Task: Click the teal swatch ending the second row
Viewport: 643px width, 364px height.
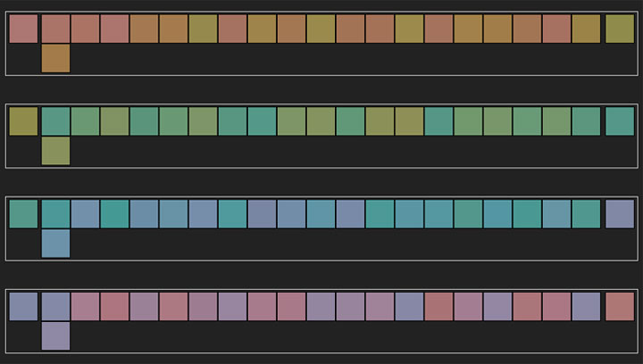Action: click(619, 121)
